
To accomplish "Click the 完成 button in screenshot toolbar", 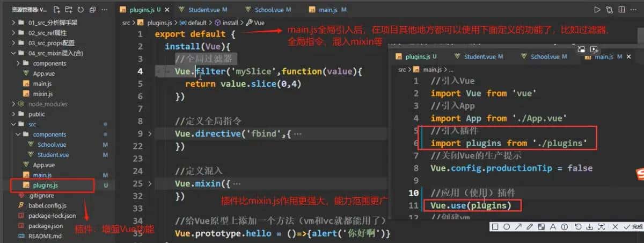I will [634, 227].
